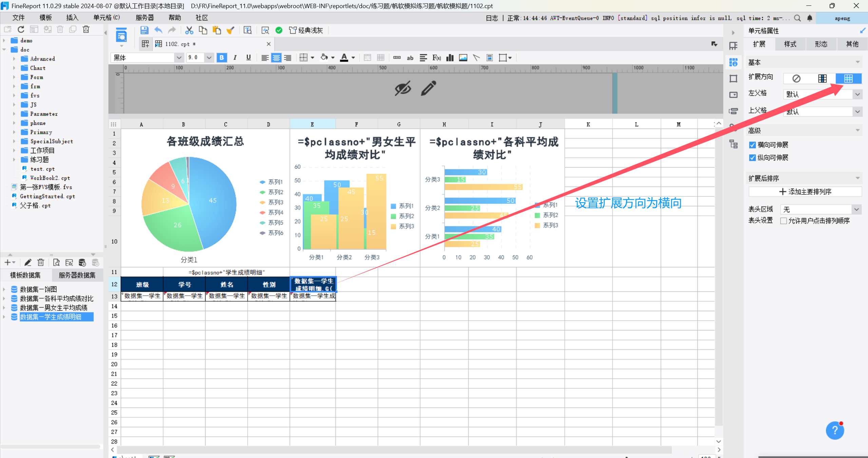Click the formula Fx icon

pos(436,58)
